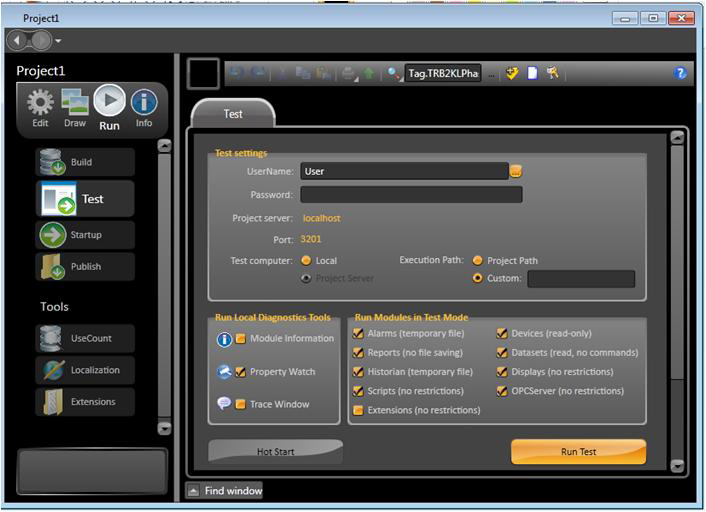
Task: Click the navigate back arrow
Action: click(18, 40)
